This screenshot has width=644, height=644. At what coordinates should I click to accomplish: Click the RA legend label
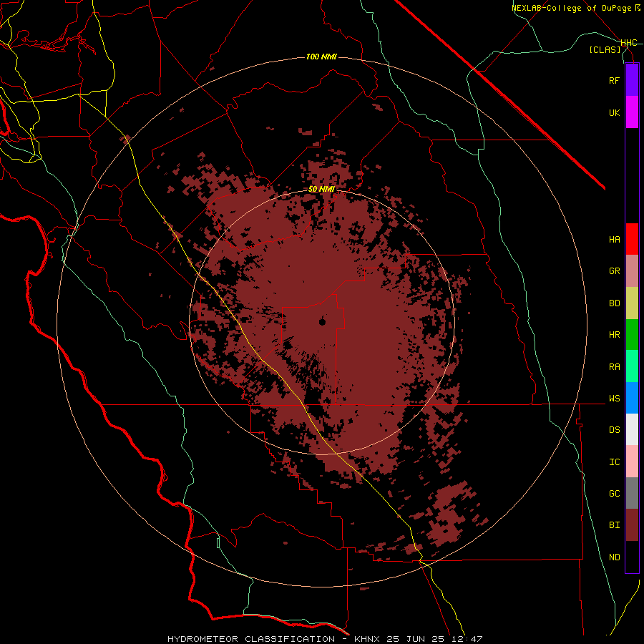614,366
